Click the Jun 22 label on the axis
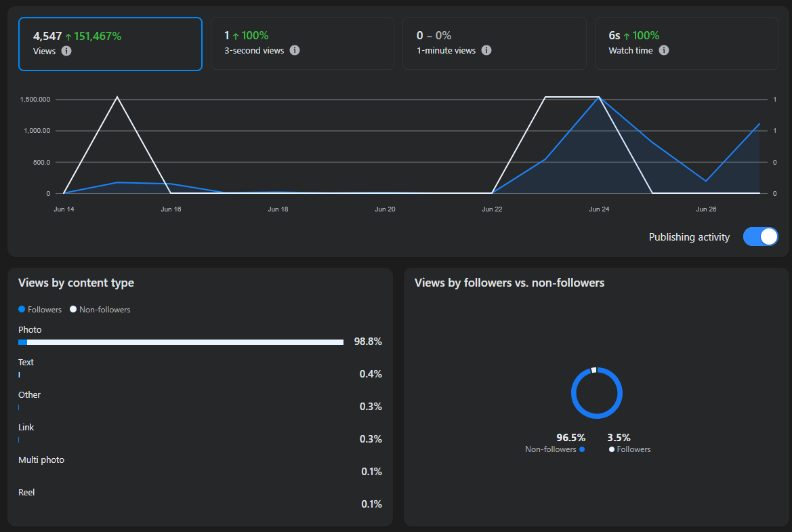The width and height of the screenshot is (792, 532). tap(492, 209)
